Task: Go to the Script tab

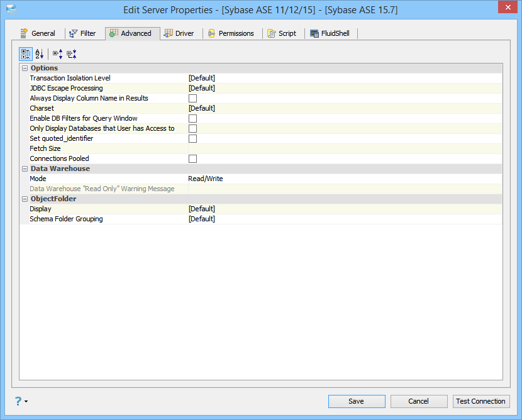Action: click(x=282, y=33)
